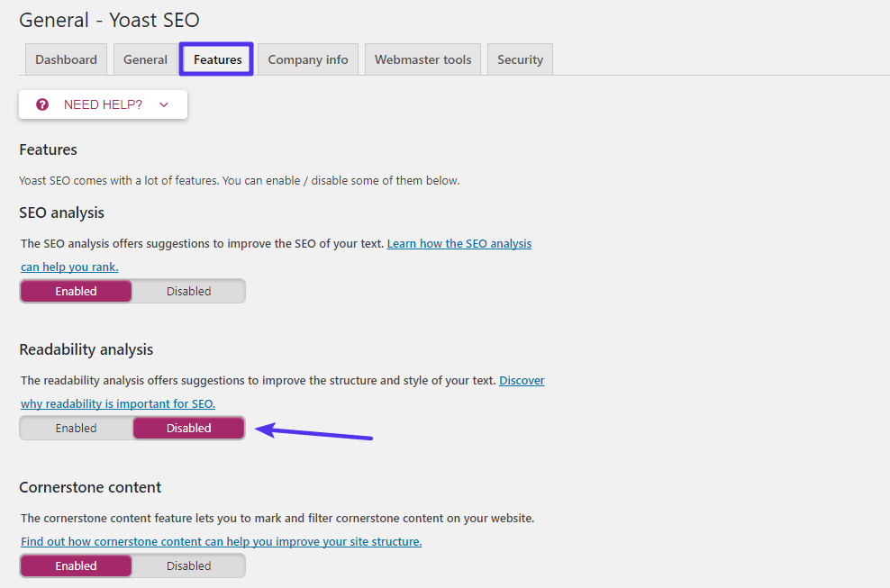Follow 'why readability is important for SEO' link
This screenshot has width=890, height=588.
118,404
